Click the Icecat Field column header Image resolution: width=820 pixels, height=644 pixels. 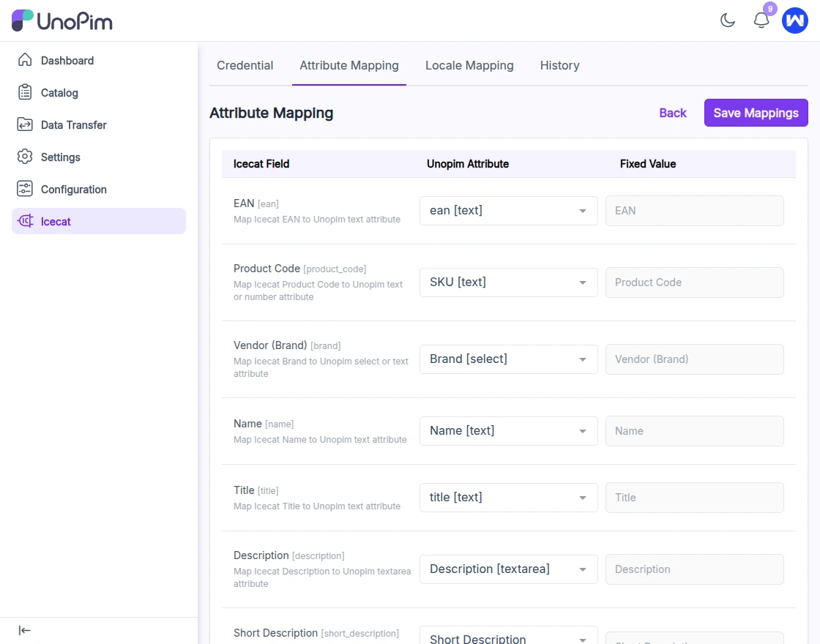coord(261,164)
